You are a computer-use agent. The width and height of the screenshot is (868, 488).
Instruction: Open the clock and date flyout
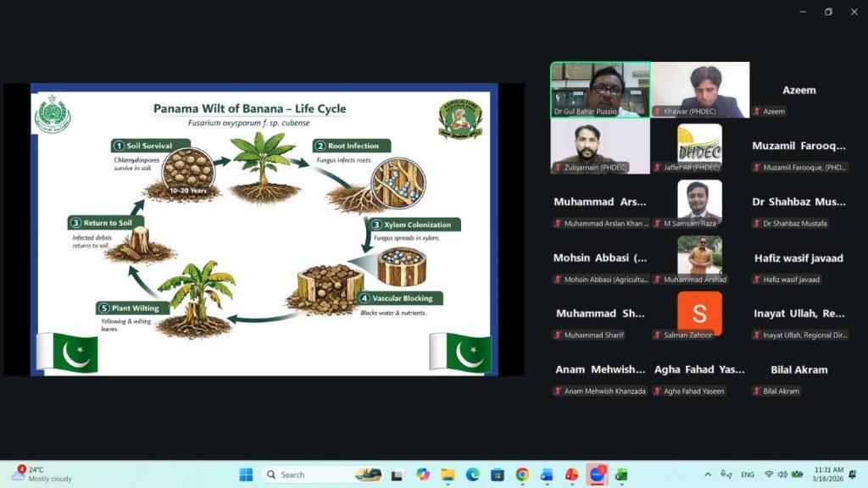pos(827,474)
